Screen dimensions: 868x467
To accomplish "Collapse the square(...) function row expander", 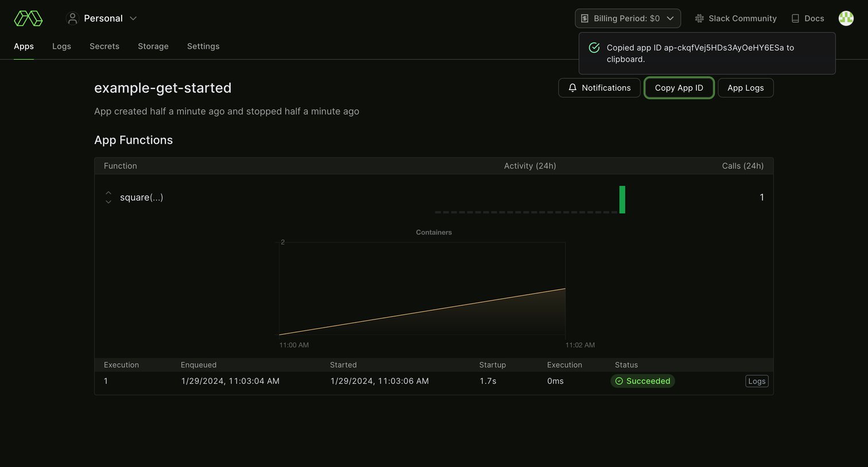I will click(x=108, y=197).
